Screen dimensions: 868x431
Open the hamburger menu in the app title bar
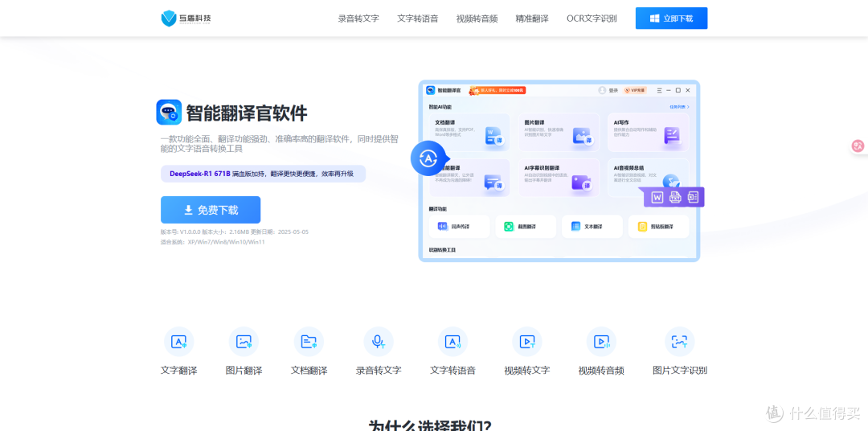(x=659, y=90)
